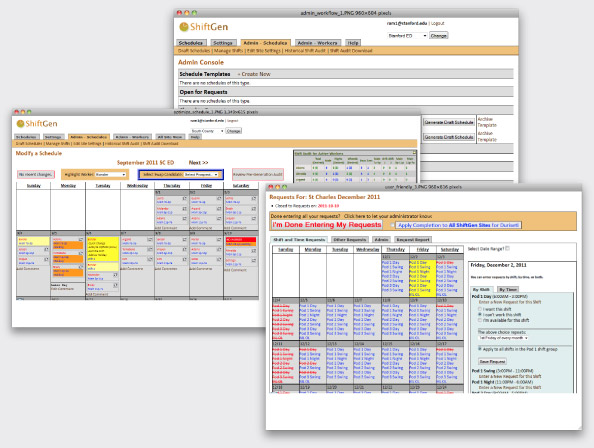Click the lower Generate Draft Schedule button

point(449,137)
